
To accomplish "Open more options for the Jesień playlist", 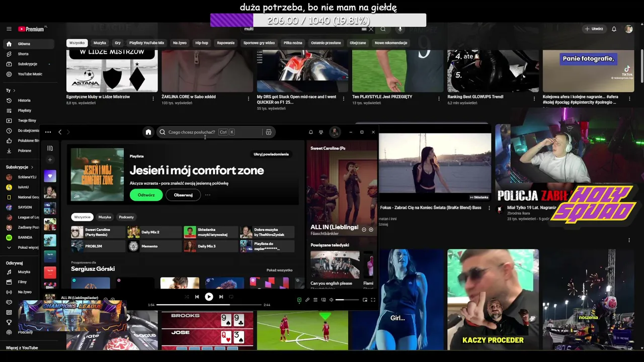I will click(208, 195).
